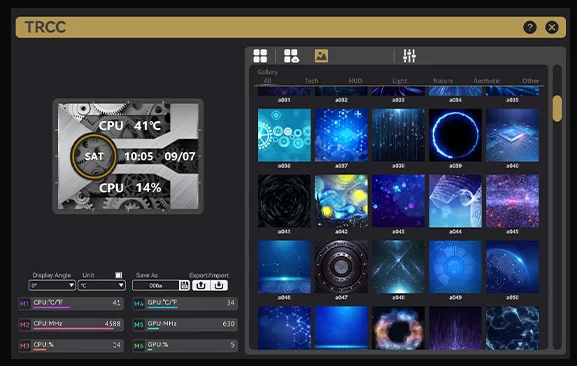Choose dark swirl thumbnail a041
Viewport: 577px width, 366px height.
point(284,201)
